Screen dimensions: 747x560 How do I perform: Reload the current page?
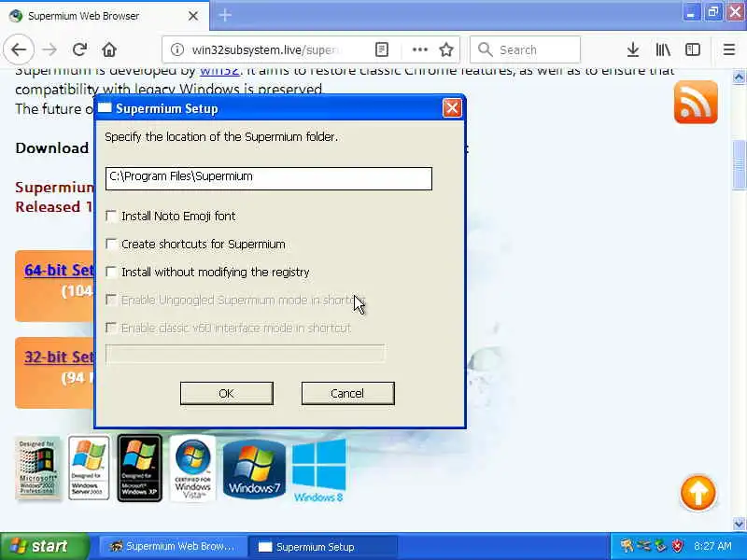(x=79, y=49)
